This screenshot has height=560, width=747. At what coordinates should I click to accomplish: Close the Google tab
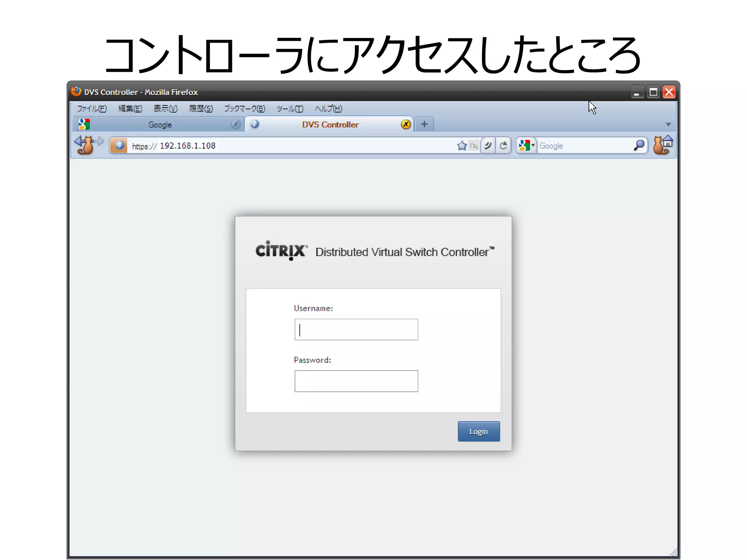pyautogui.click(x=236, y=124)
